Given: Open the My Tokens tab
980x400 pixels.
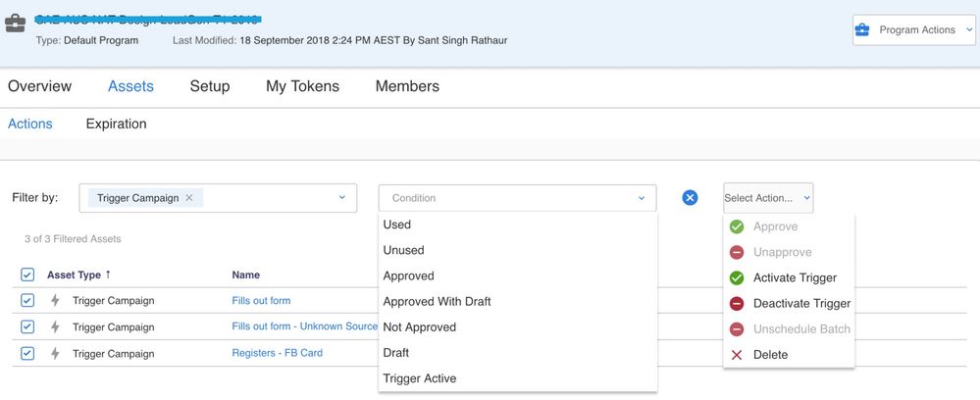Looking at the screenshot, I should coord(302,86).
